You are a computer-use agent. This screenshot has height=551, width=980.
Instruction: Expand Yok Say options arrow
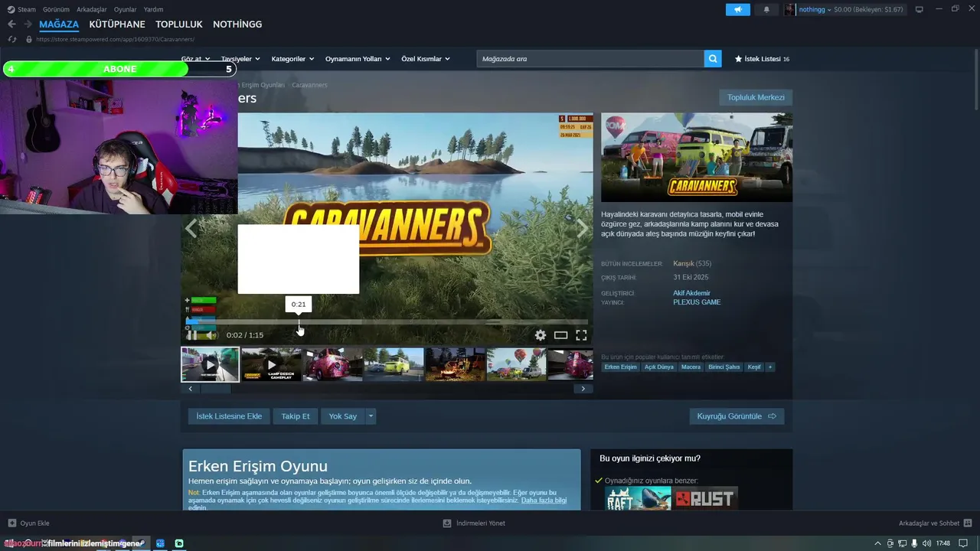click(371, 416)
